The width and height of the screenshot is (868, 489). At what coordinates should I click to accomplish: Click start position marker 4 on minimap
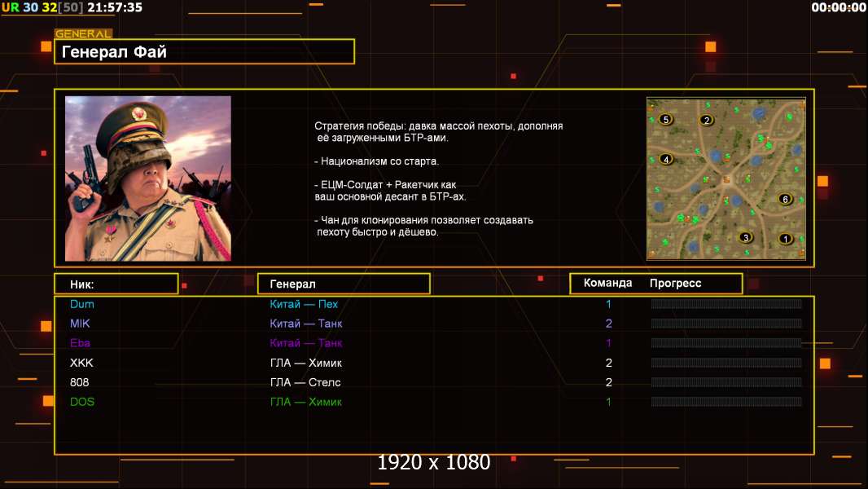(x=666, y=159)
